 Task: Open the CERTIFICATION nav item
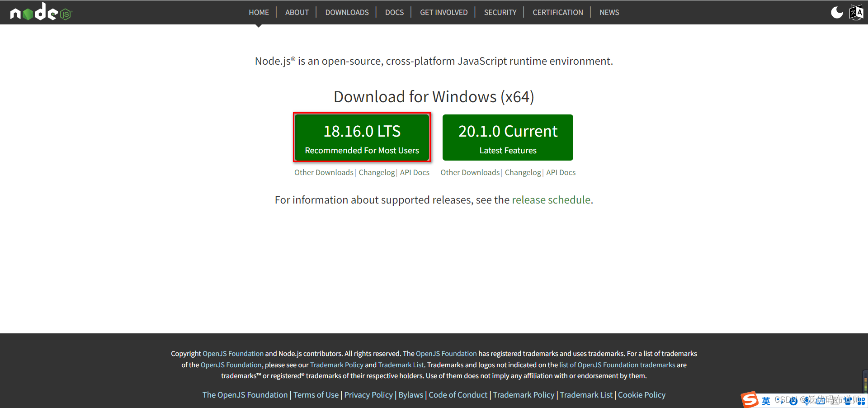coord(558,12)
